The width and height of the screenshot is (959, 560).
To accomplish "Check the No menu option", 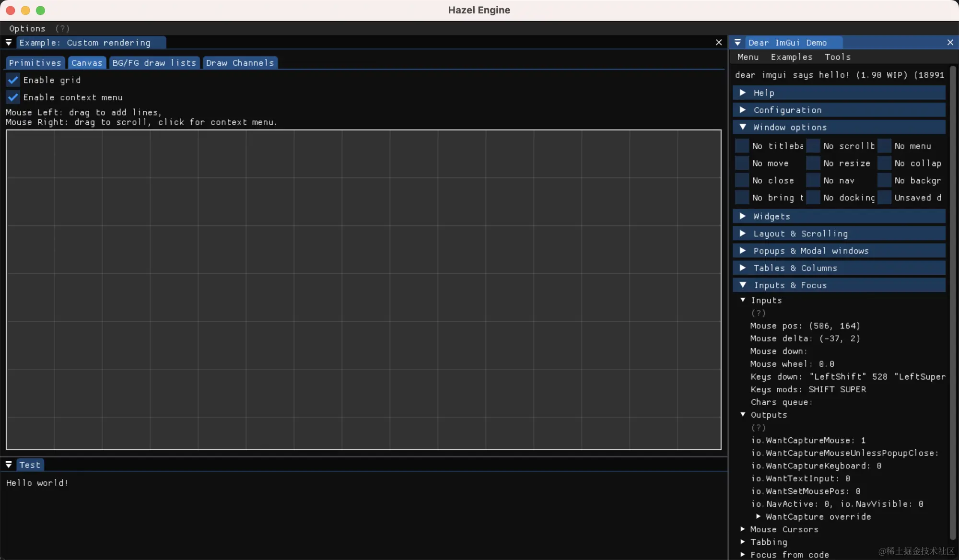I will tap(884, 146).
